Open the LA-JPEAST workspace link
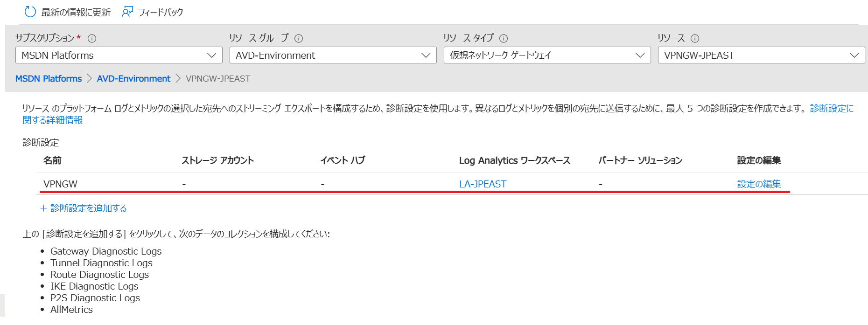The image size is (868, 325). coord(483,184)
